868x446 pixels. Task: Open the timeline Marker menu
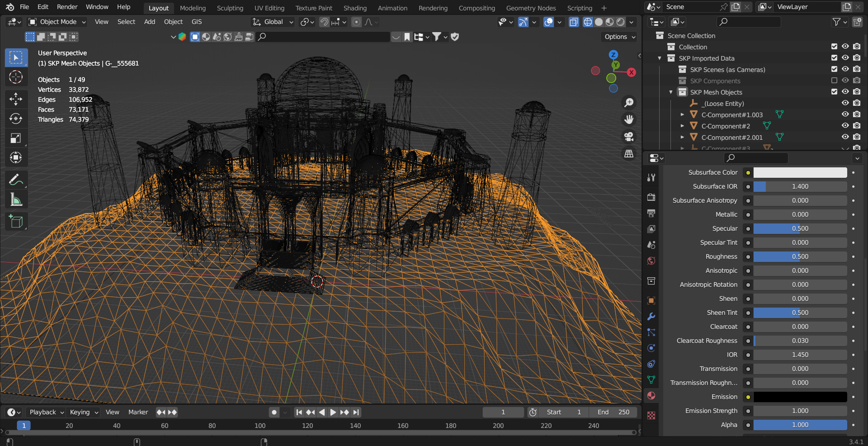point(138,412)
